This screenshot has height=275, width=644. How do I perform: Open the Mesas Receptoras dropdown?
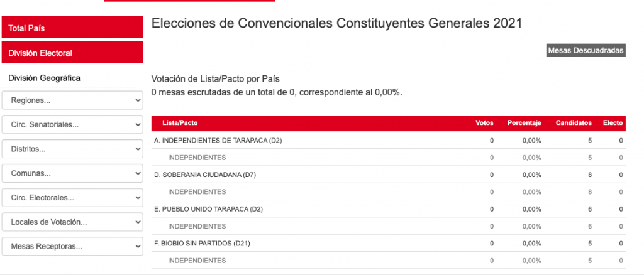(72, 246)
